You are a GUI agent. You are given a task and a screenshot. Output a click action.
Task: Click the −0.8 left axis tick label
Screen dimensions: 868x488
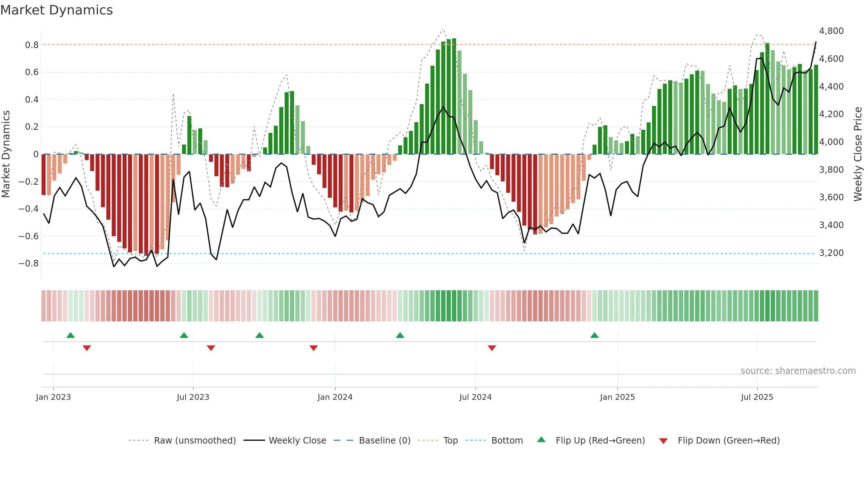pos(29,264)
